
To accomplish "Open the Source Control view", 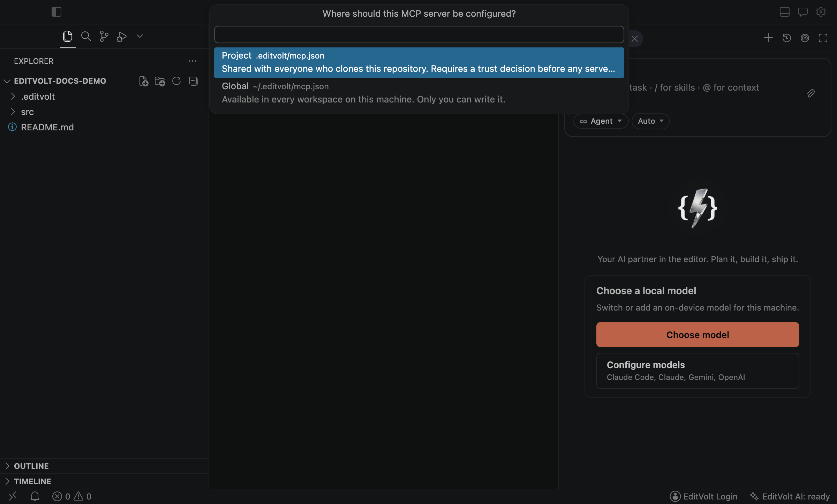I will tap(104, 36).
